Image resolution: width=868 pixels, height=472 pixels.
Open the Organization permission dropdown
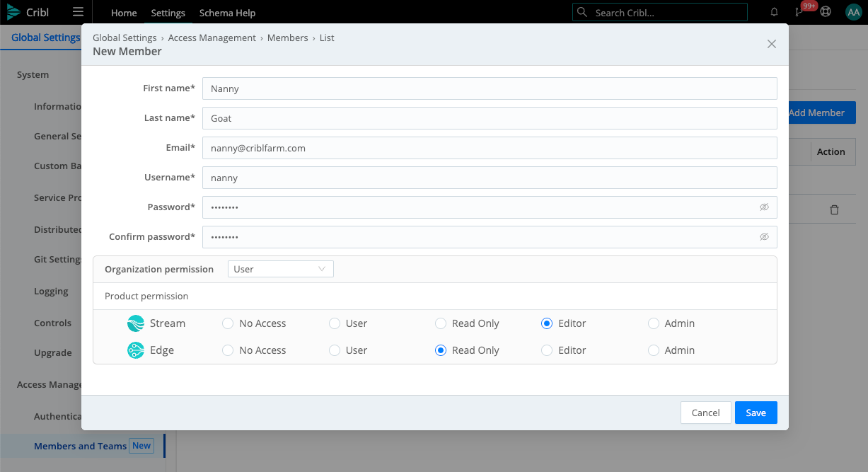280,269
